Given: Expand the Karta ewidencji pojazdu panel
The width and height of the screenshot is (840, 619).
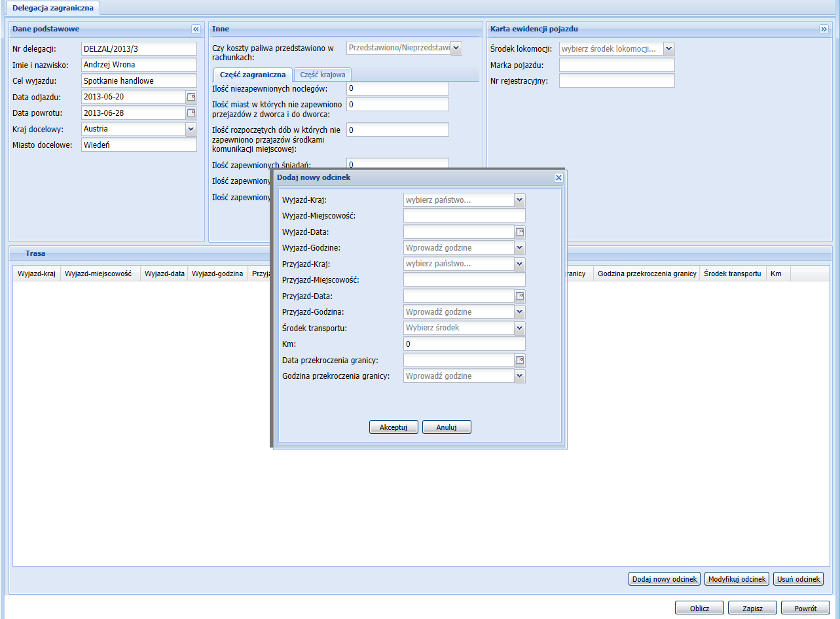Looking at the screenshot, I should [x=824, y=29].
